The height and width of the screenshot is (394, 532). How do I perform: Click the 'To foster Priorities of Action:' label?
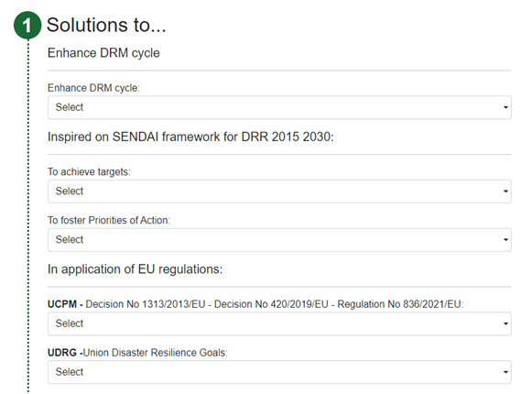click(109, 221)
